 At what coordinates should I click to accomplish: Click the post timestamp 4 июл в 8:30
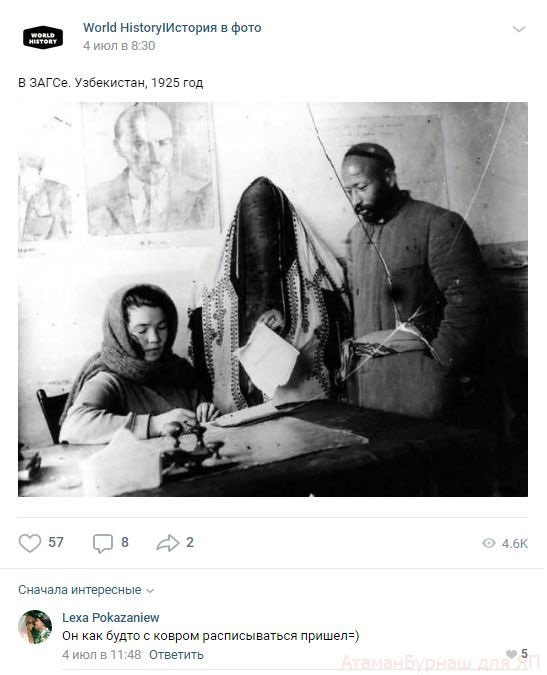tap(119, 46)
